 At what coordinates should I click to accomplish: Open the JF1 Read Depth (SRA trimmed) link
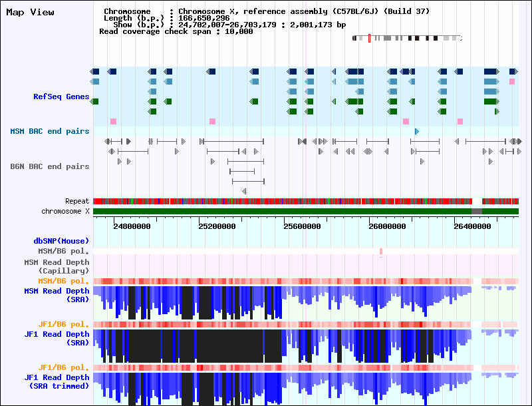pos(57,381)
